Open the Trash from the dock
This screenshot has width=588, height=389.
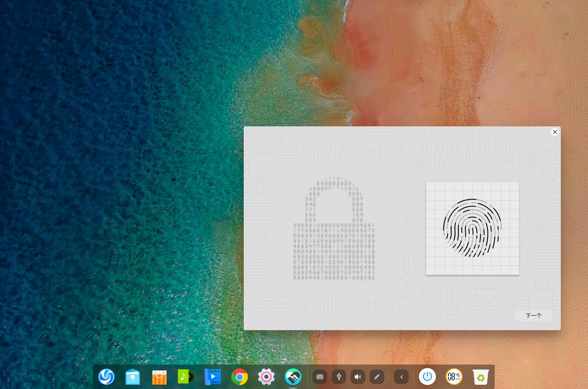481,377
